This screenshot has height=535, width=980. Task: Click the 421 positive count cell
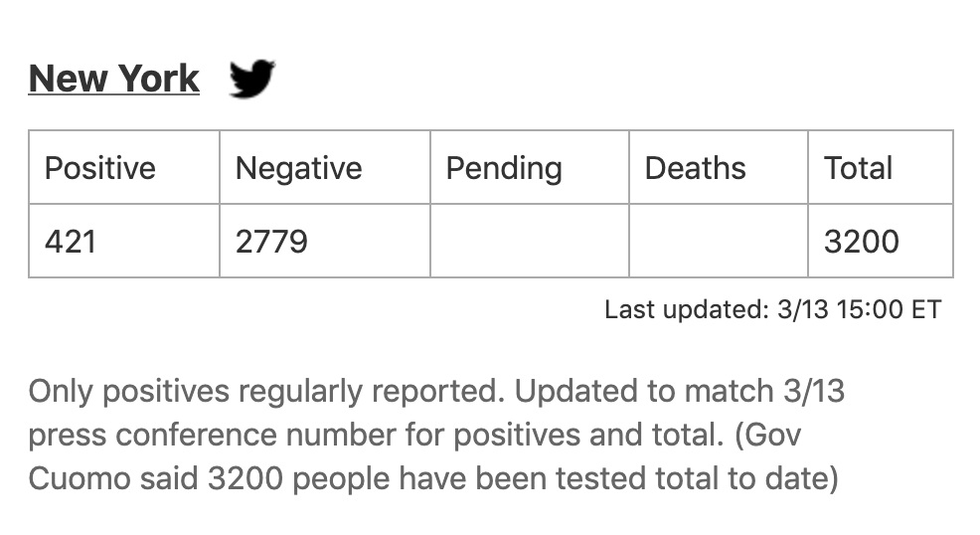pyautogui.click(x=124, y=241)
